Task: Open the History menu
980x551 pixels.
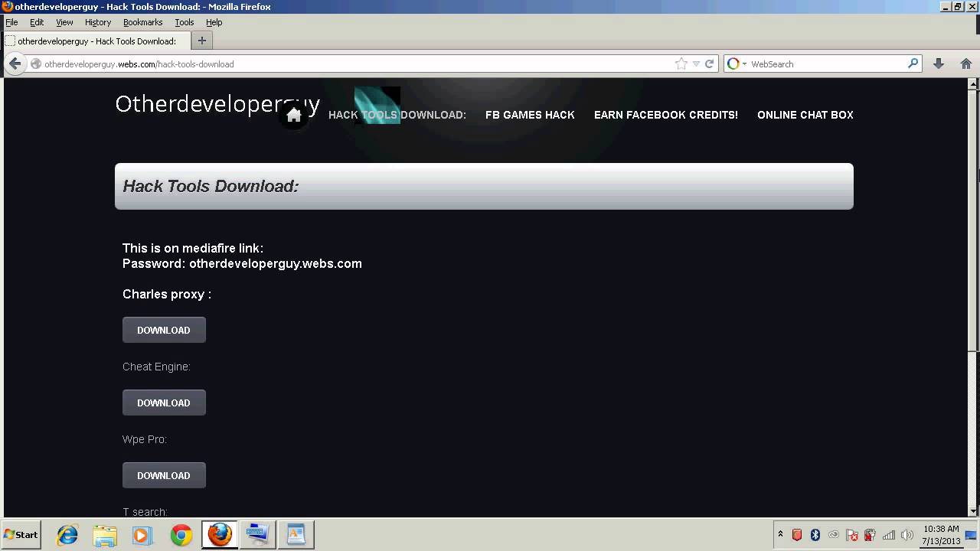Action: point(98,22)
